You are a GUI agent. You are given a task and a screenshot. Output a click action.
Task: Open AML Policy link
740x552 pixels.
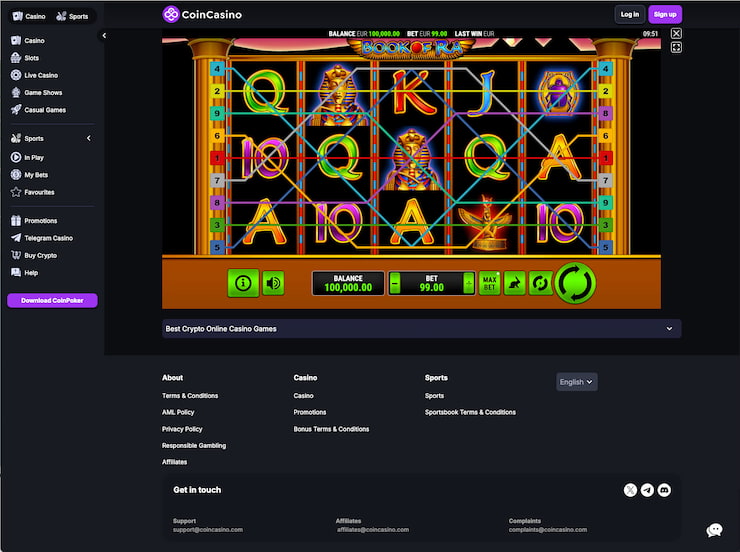coord(178,412)
